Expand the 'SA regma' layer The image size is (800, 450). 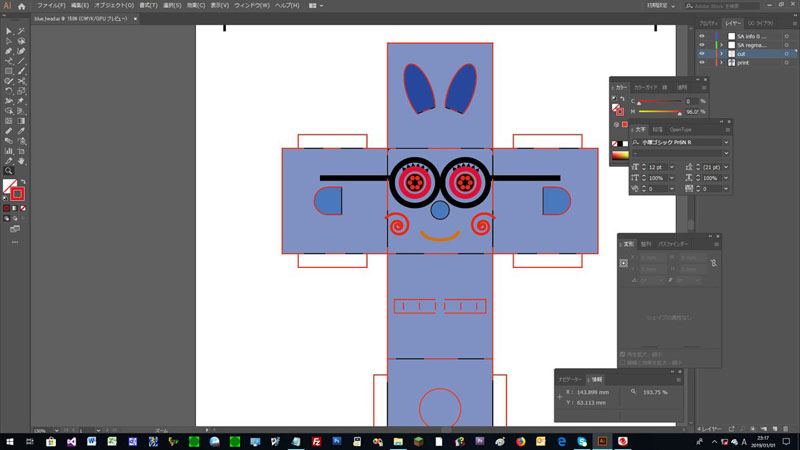pos(721,45)
